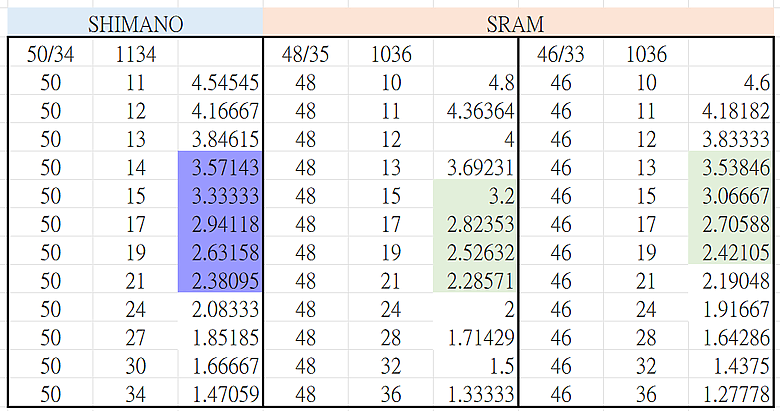Viewport: 780px width, 411px height.
Task: Select the value 1.66667
Action: pyautogui.click(x=220, y=365)
